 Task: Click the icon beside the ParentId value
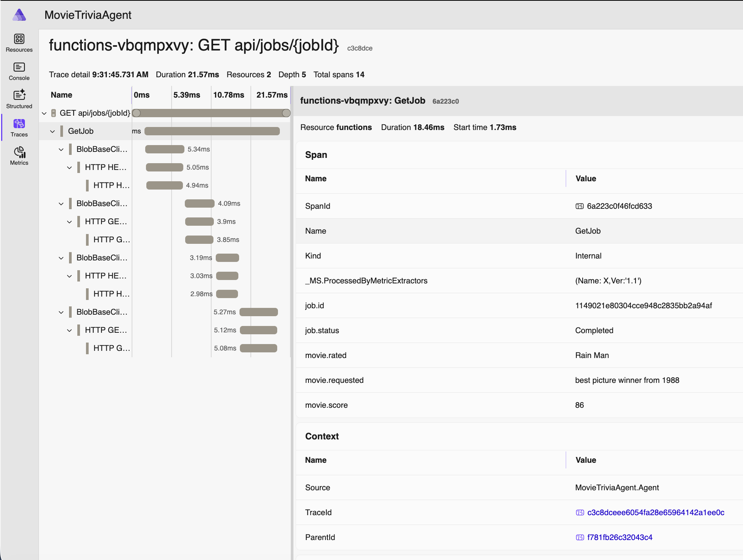tap(580, 537)
